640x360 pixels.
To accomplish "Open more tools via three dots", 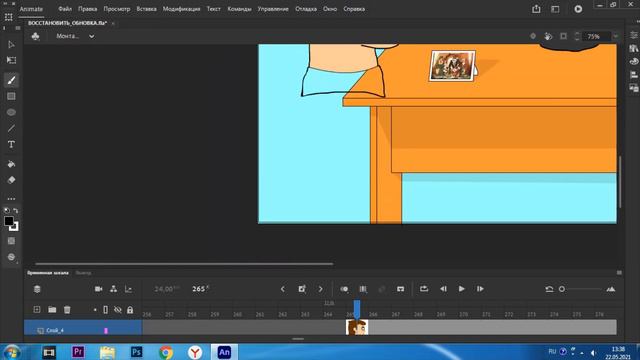I will (x=11, y=199).
